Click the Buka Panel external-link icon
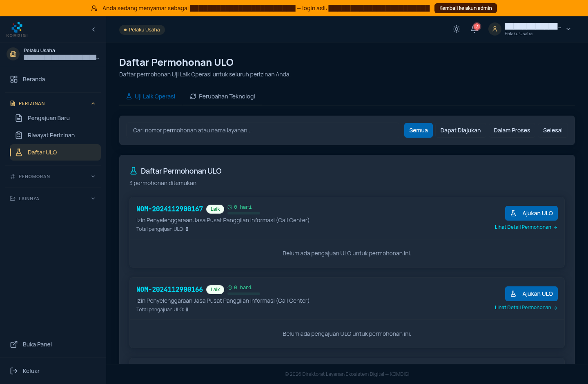588x384 pixels. click(x=14, y=344)
